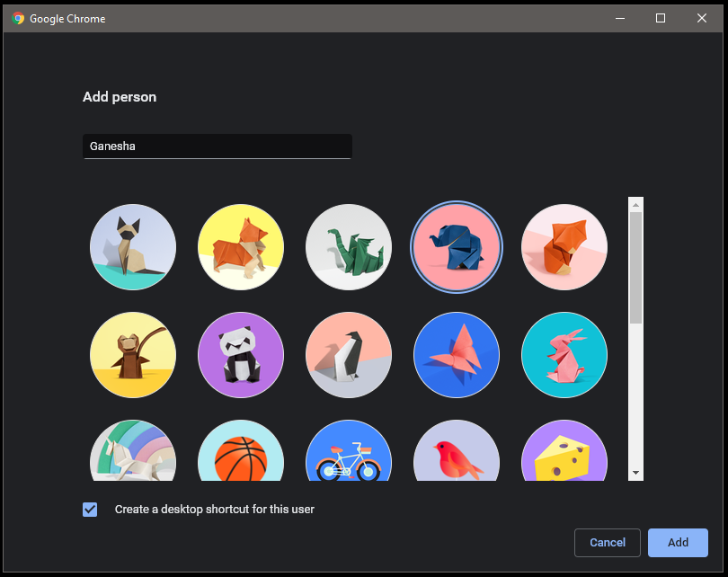Uncheck Create a desktop shortcut checkbox

click(x=90, y=510)
